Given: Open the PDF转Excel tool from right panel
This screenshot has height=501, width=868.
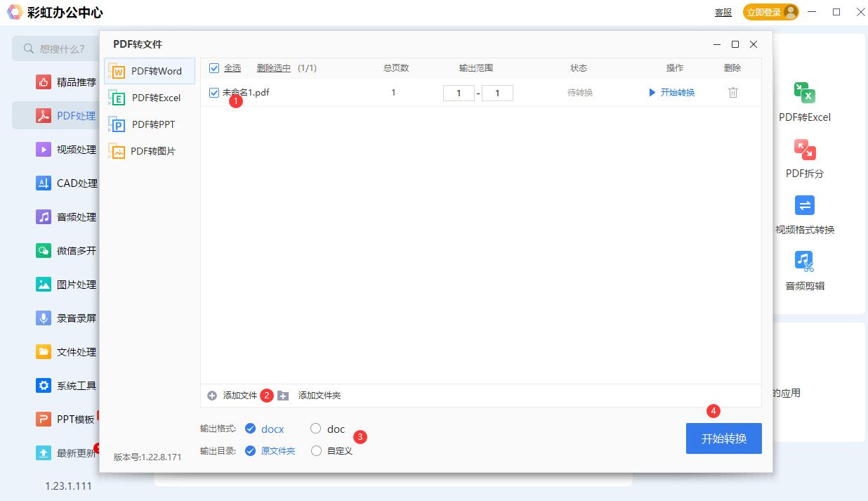Looking at the screenshot, I should pos(805,102).
